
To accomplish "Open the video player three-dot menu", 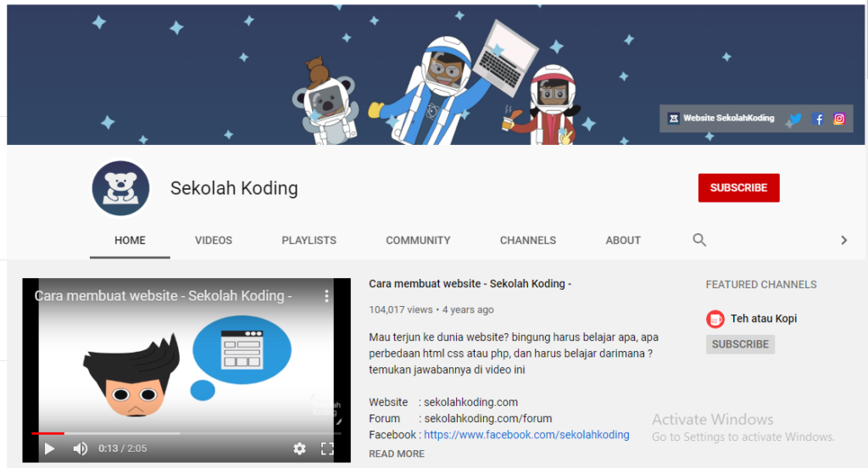I will (x=326, y=296).
